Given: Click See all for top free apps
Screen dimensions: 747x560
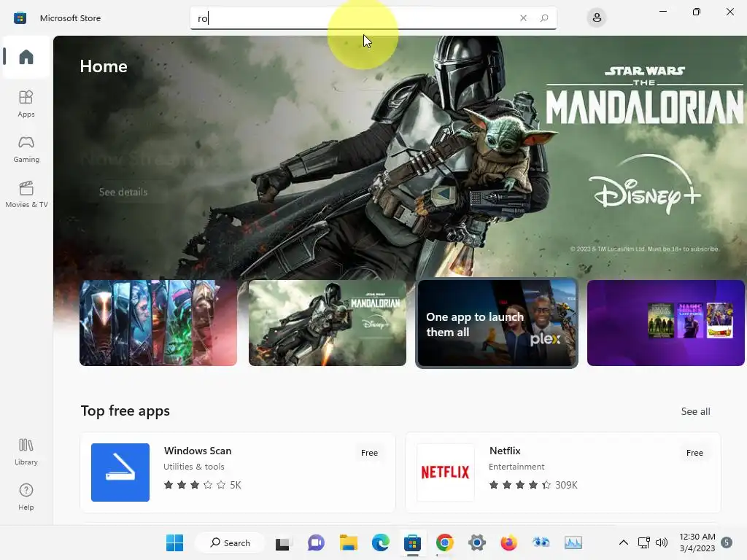Looking at the screenshot, I should 695,411.
